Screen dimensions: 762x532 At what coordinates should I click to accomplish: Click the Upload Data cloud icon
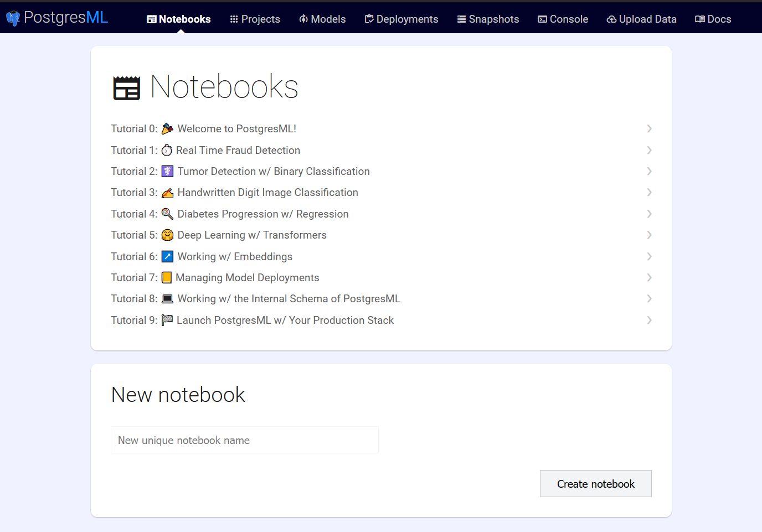click(x=611, y=19)
